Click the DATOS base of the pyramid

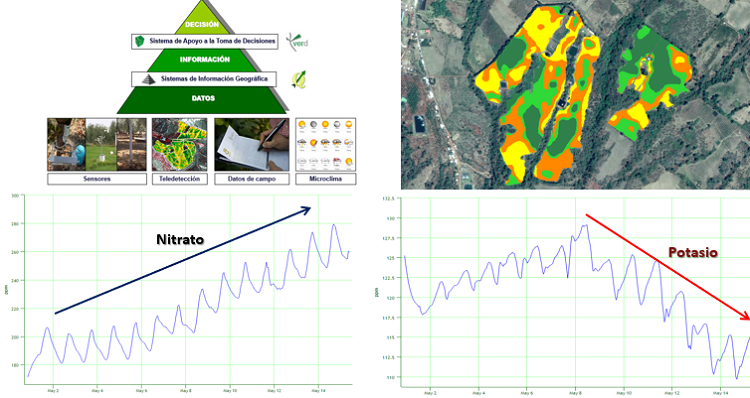pyautogui.click(x=203, y=99)
